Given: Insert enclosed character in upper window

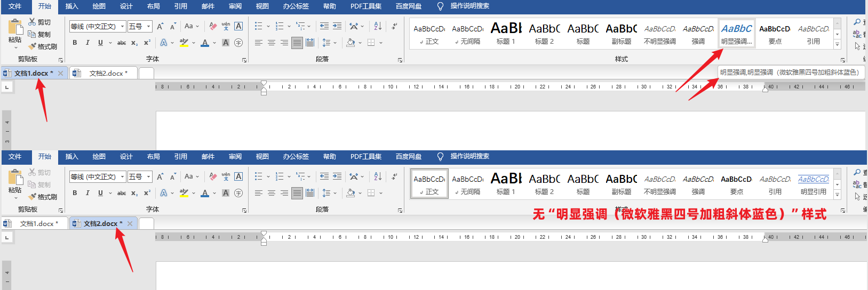Looking at the screenshot, I should pyautogui.click(x=238, y=43).
